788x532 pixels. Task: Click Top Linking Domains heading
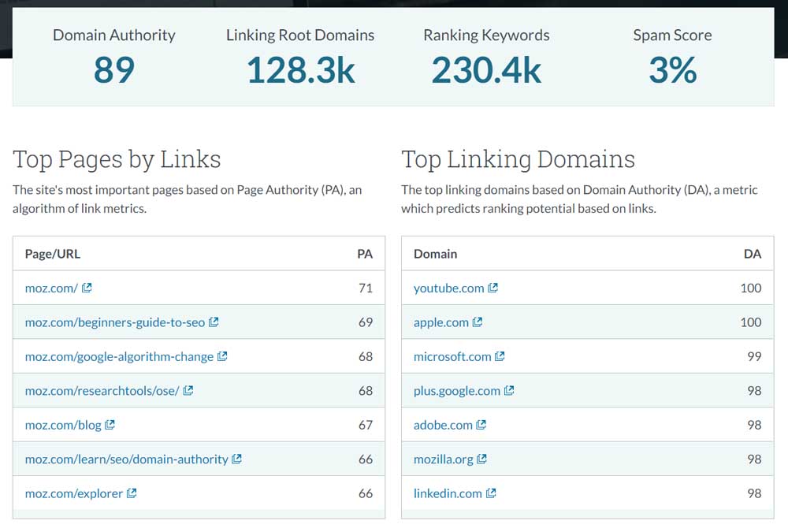coord(519,160)
